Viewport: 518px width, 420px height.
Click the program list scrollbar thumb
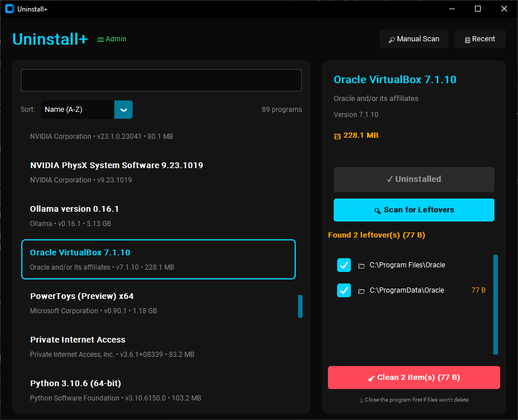click(300, 306)
